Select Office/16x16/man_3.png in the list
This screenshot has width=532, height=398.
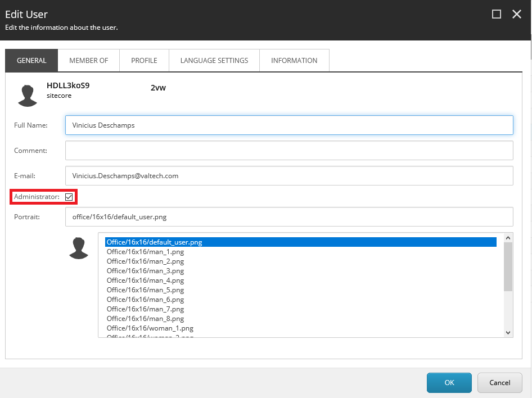(301, 271)
